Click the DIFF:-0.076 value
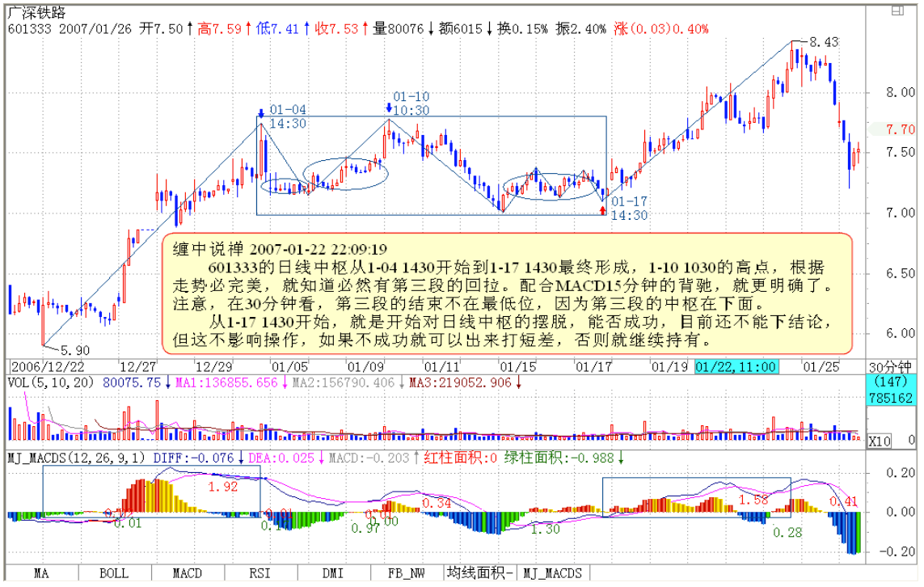 pos(193,458)
